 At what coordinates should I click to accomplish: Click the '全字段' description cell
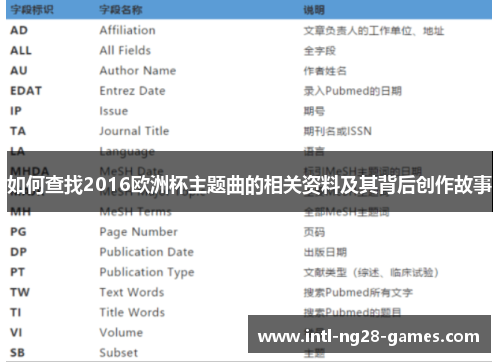click(320, 51)
